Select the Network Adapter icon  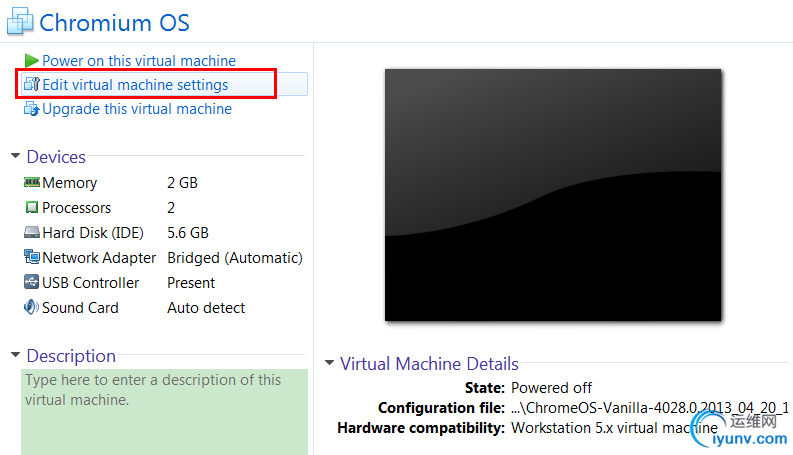tap(32, 258)
